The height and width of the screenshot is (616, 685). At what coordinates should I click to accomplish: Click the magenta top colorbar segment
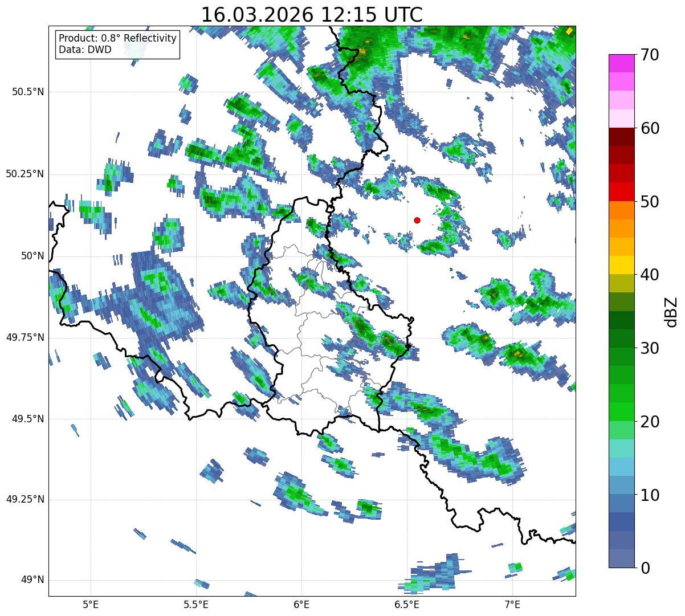click(x=621, y=63)
